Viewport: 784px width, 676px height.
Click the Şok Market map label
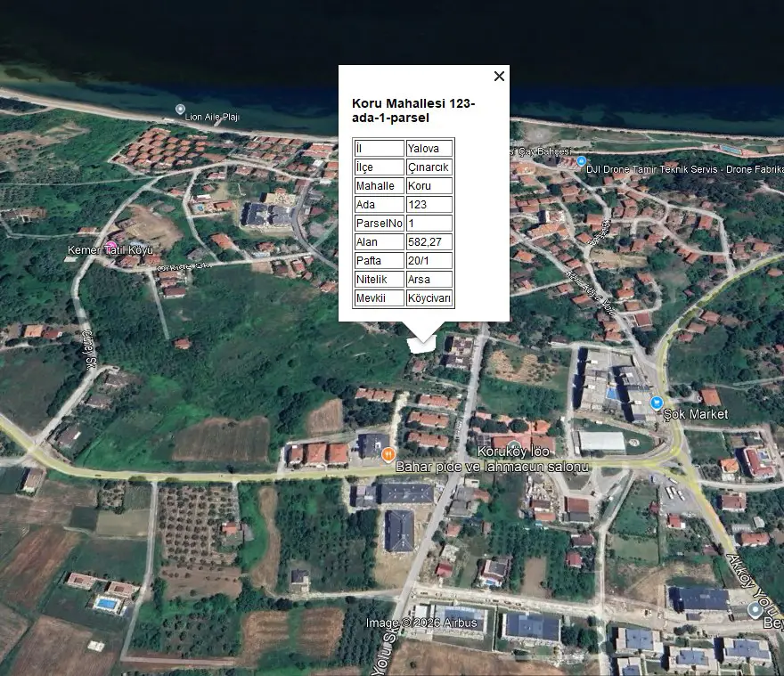pyautogui.click(x=696, y=414)
